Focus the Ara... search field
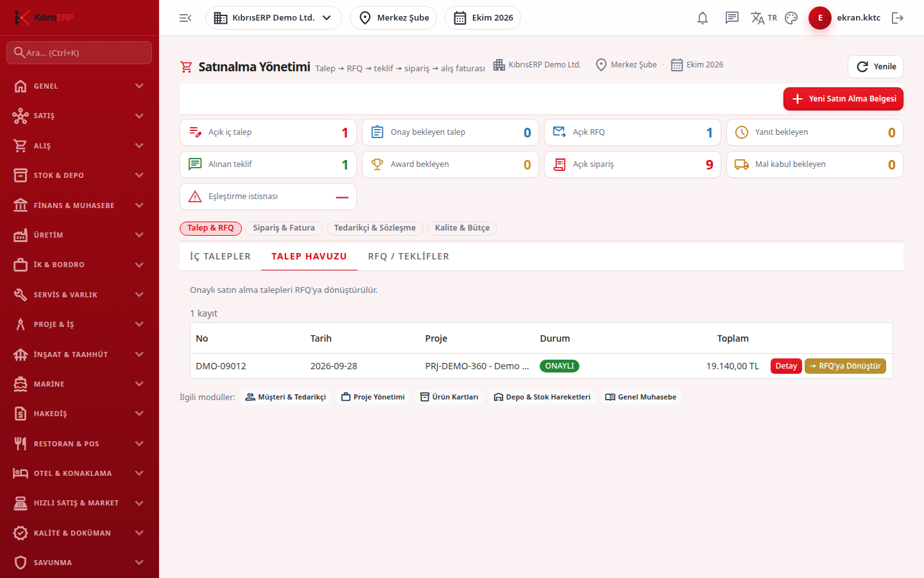This screenshot has height=578, width=924. 79,53
